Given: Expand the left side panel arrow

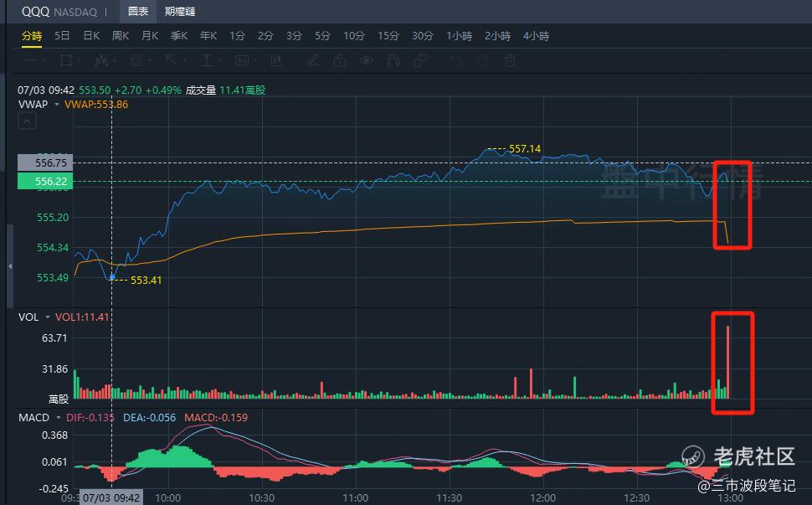Looking at the screenshot, I should click(x=10, y=266).
